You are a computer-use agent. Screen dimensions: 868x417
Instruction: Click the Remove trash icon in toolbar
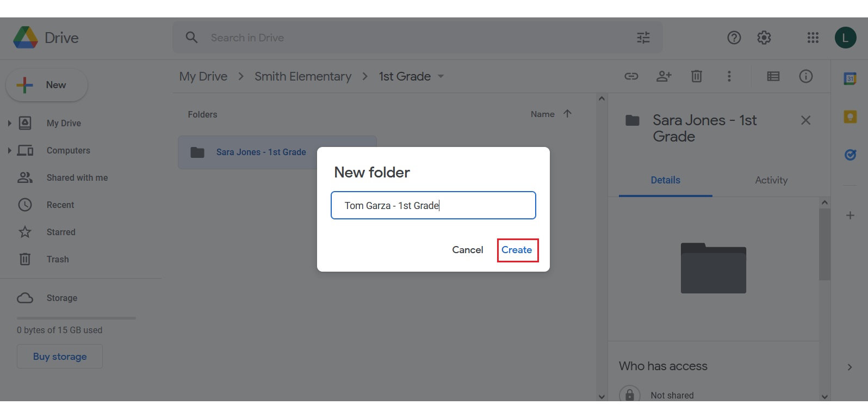tap(697, 76)
